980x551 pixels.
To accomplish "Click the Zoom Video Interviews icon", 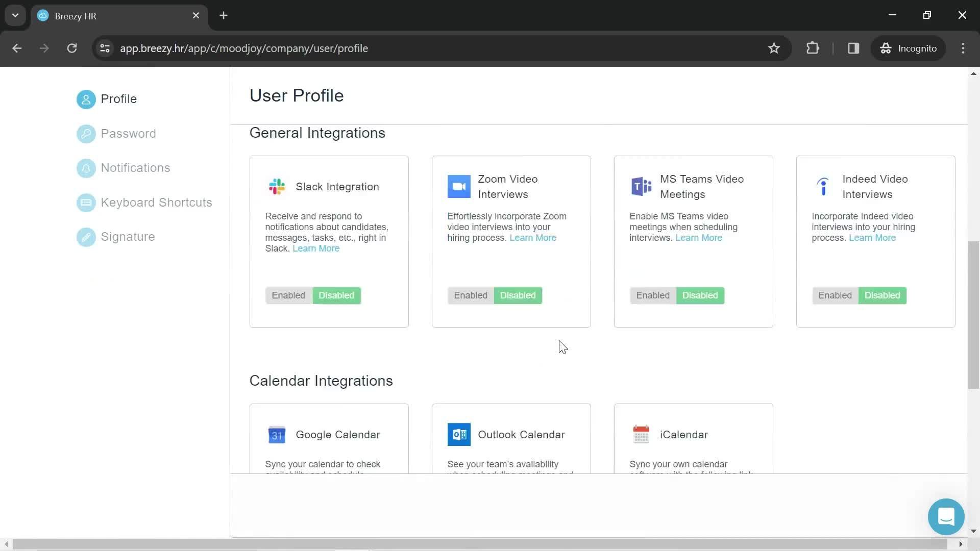I will 459,186.
